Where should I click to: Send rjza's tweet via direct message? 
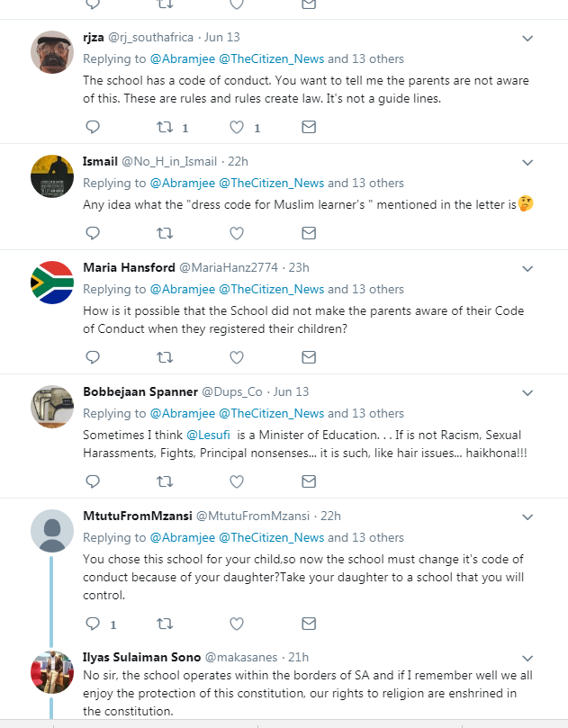click(x=309, y=128)
